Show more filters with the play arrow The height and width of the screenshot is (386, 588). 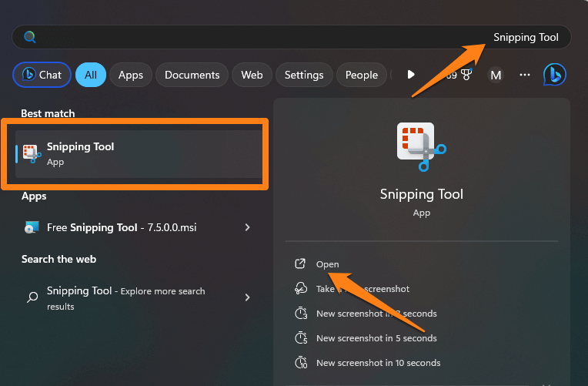coord(411,74)
